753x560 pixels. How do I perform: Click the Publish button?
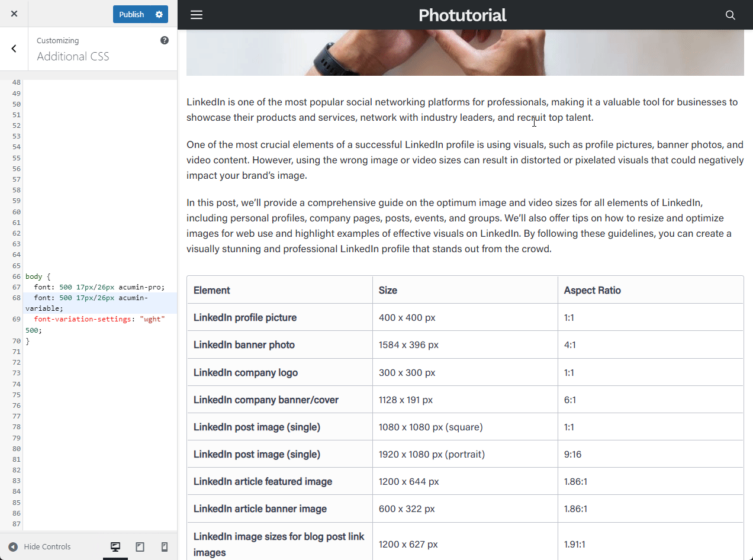(x=131, y=14)
